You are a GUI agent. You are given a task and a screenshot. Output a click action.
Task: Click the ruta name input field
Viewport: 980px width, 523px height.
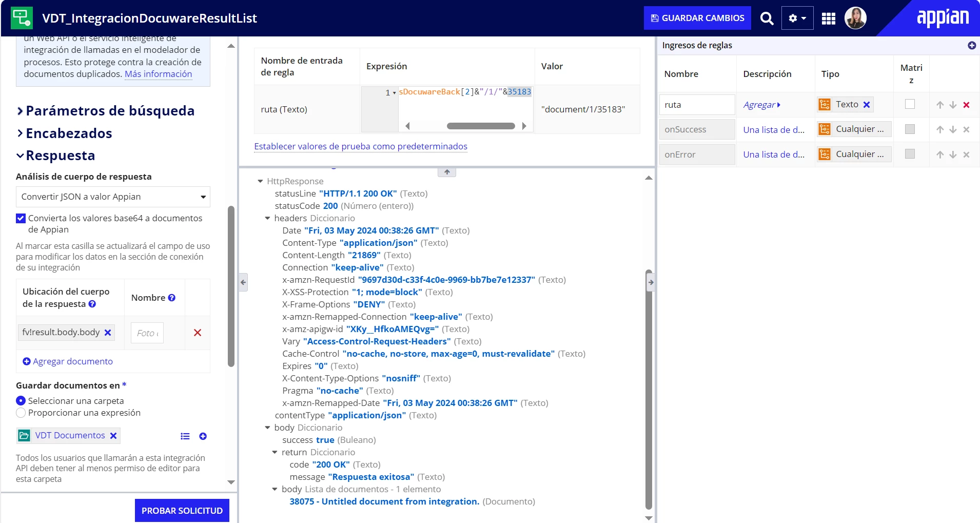click(x=697, y=105)
